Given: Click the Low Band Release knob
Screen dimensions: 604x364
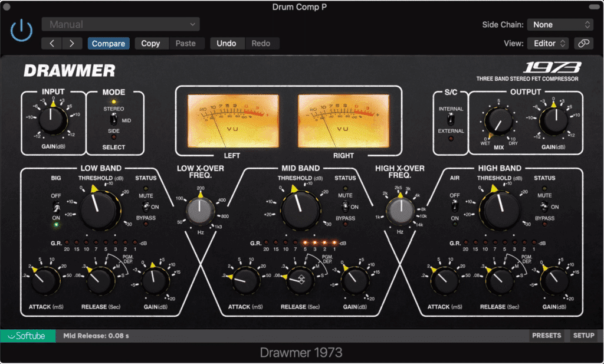Looking at the screenshot, I should pyautogui.click(x=100, y=281).
